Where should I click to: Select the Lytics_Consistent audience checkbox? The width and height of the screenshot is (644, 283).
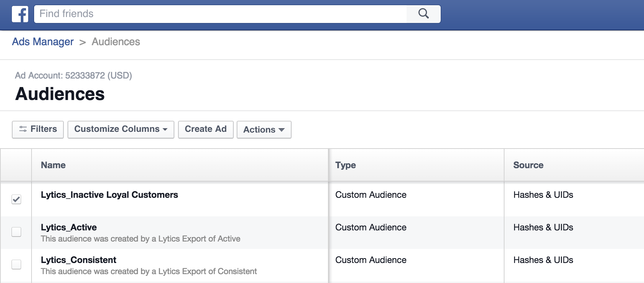pos(16,264)
